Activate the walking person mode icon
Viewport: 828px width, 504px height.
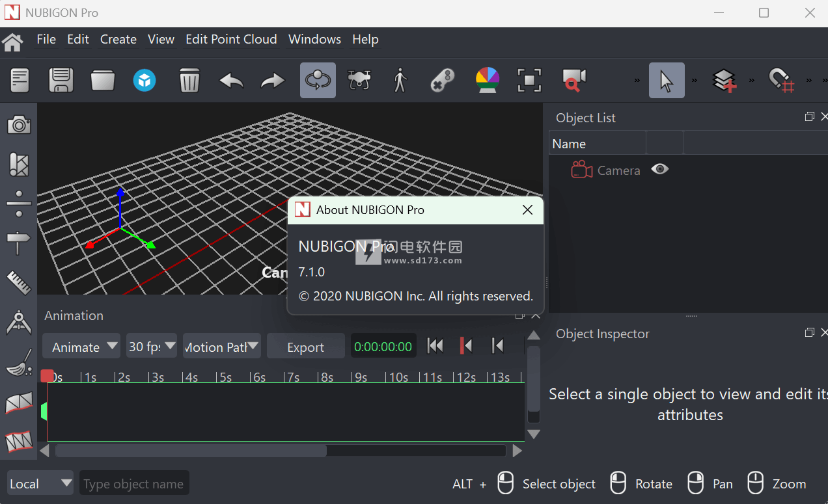[400, 81]
